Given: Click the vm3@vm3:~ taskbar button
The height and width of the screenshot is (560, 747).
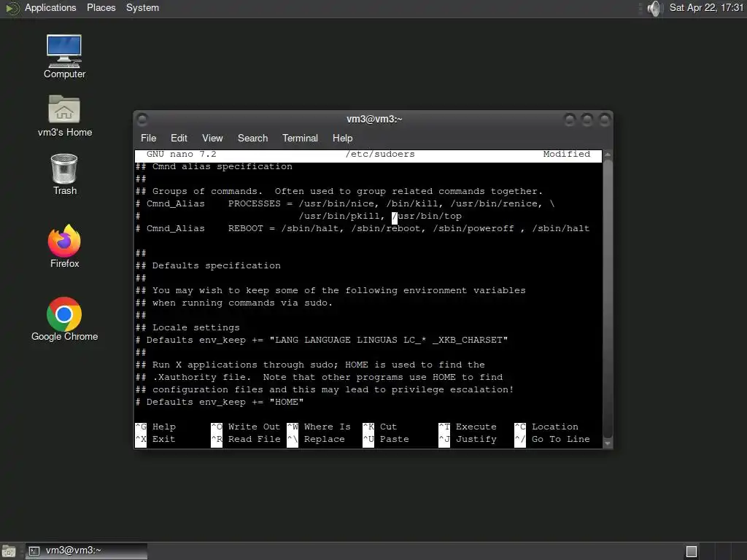Looking at the screenshot, I should pos(87,551).
